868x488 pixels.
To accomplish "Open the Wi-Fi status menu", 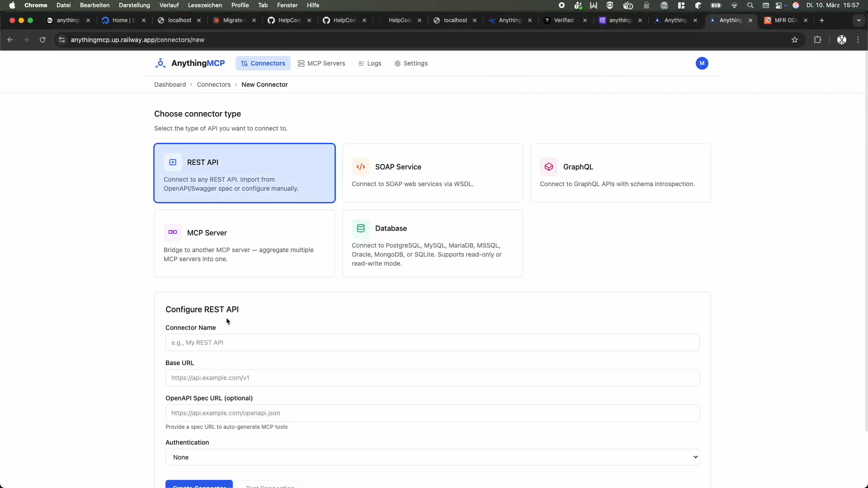I will click(734, 5).
